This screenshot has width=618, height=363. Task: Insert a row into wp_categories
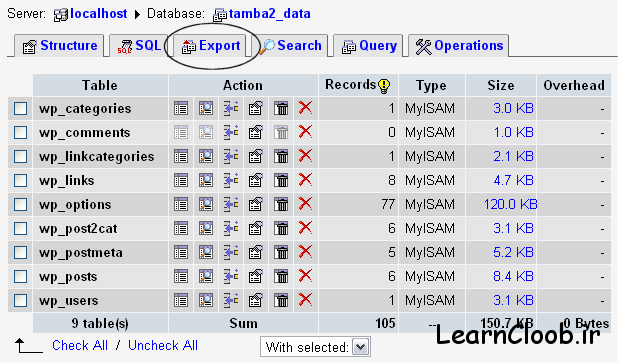[231, 108]
